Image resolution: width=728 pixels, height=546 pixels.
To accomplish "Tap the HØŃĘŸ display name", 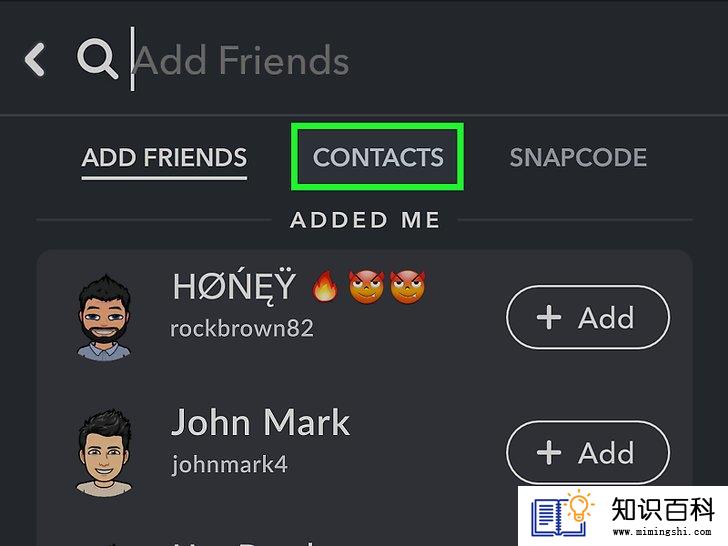I will [234, 287].
